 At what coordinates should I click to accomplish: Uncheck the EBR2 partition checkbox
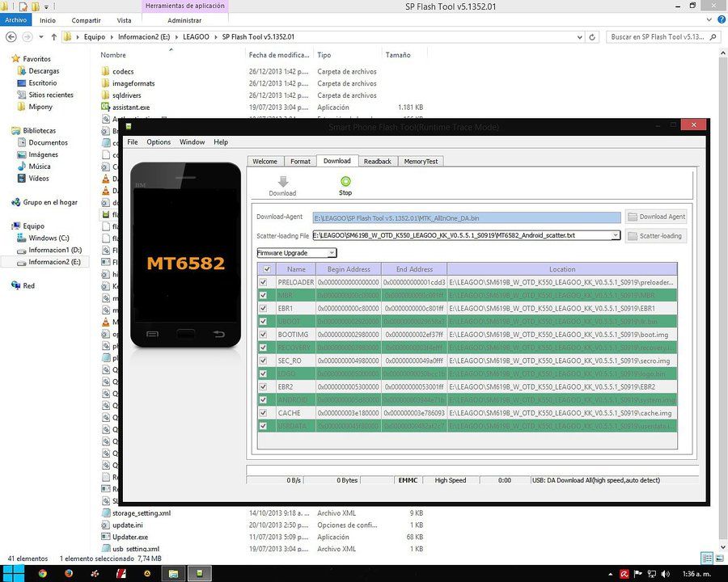pyautogui.click(x=263, y=386)
